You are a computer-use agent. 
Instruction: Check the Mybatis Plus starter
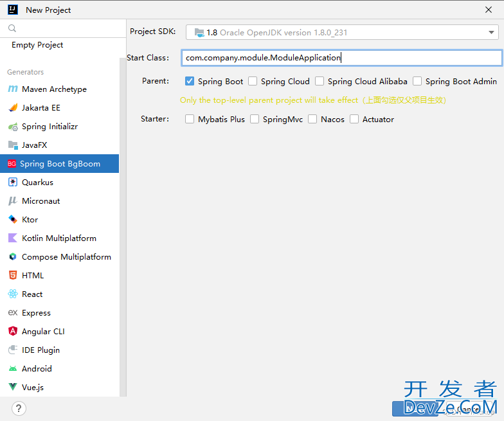pyautogui.click(x=190, y=120)
